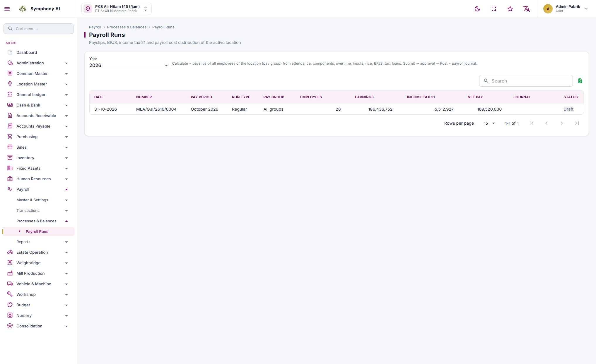
Task: Expand the Transactions submenu
Action: point(38,210)
